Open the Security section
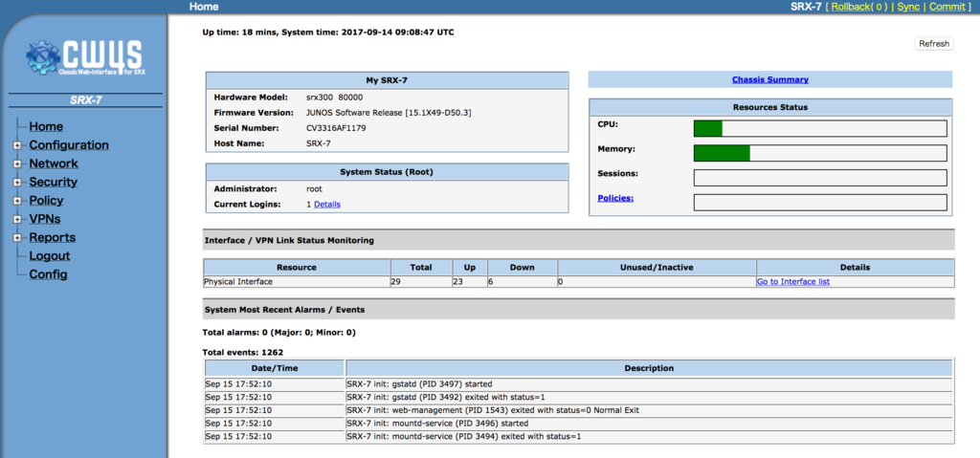The image size is (980, 458). [x=54, y=182]
